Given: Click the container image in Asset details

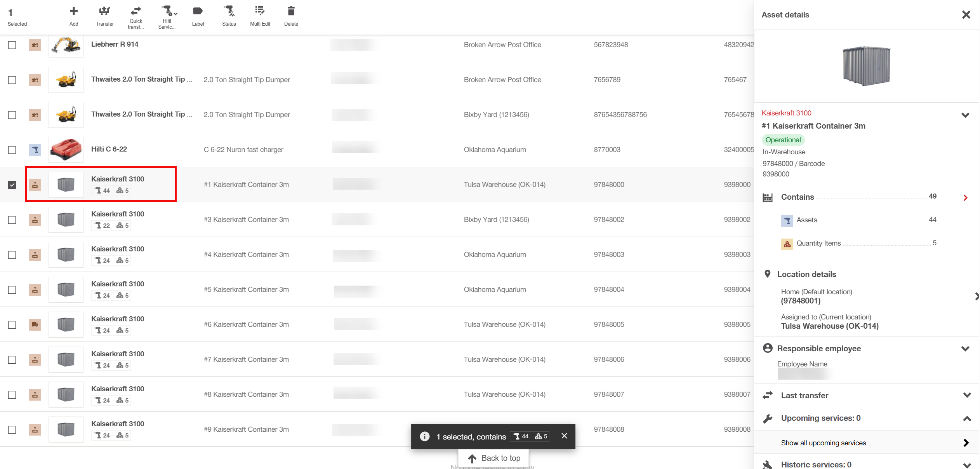Looking at the screenshot, I should coord(866,66).
